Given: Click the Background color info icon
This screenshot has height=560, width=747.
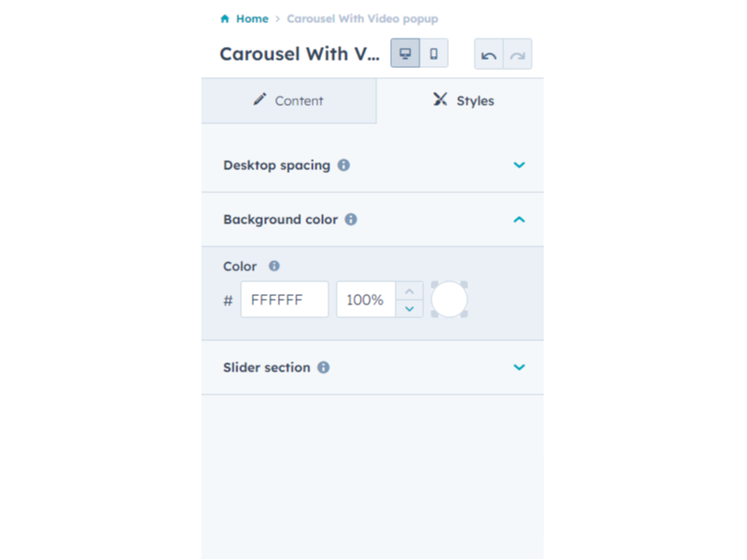Looking at the screenshot, I should point(351,219).
